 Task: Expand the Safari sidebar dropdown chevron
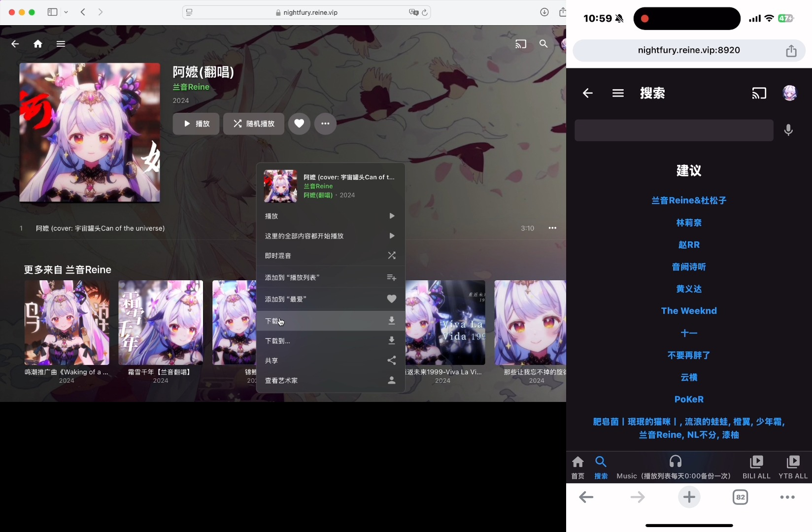[x=66, y=12]
